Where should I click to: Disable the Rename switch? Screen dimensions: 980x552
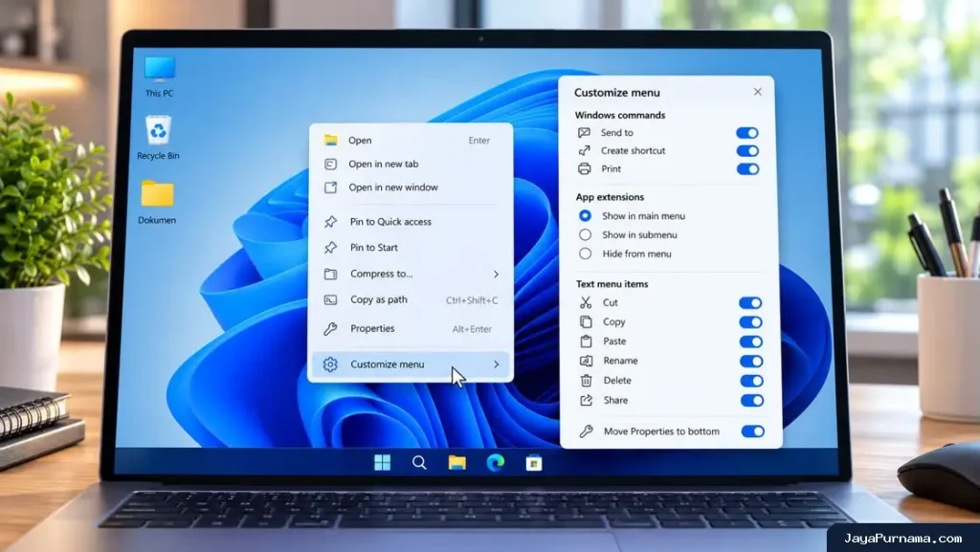click(x=751, y=361)
